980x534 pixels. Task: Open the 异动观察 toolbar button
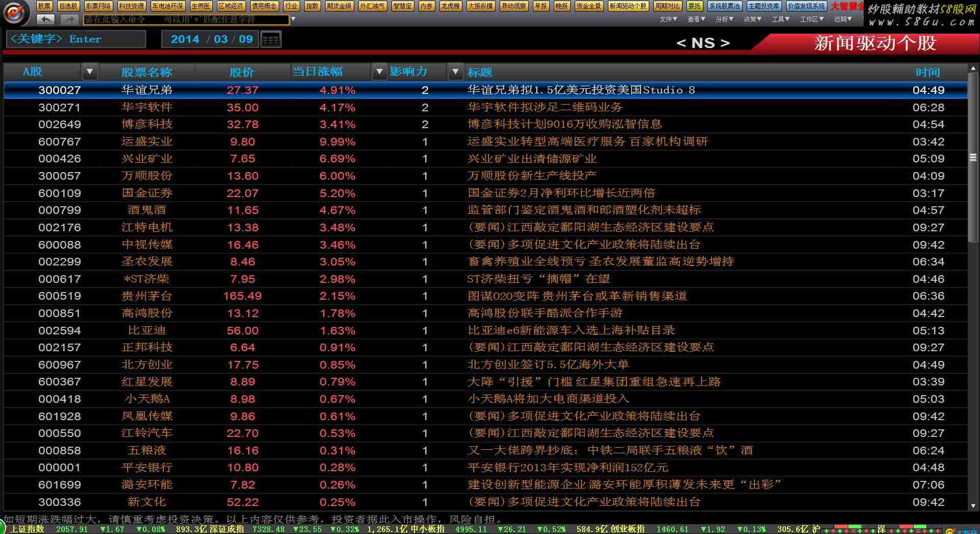click(513, 6)
